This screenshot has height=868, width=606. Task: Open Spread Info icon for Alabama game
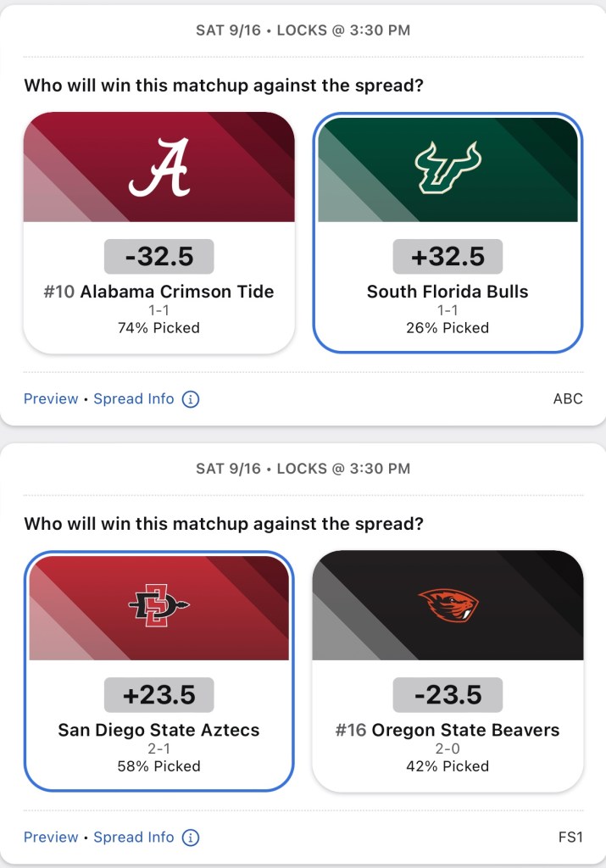pyautogui.click(x=191, y=398)
